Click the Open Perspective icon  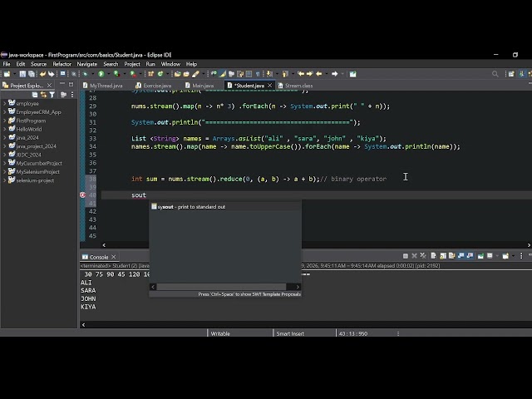pos(511,74)
